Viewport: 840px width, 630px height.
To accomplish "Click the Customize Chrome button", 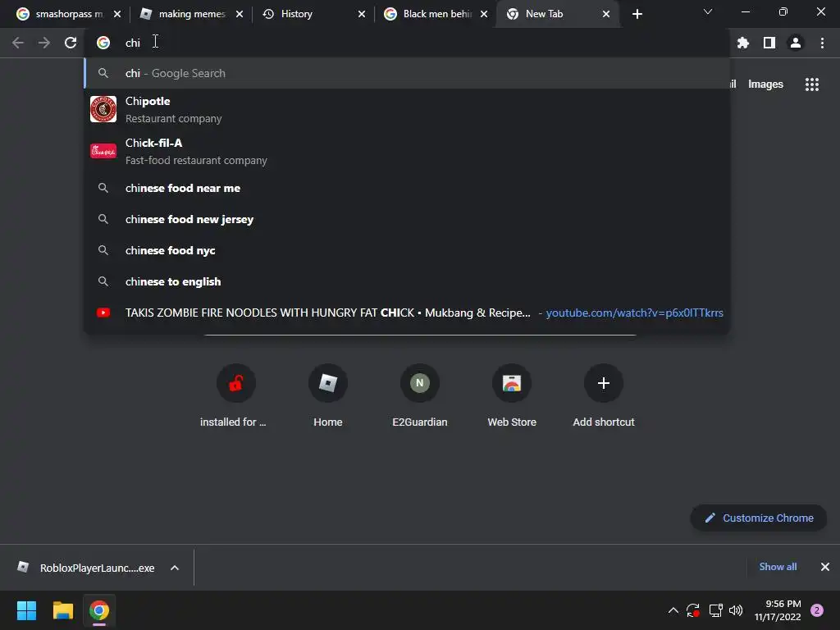I will point(759,518).
